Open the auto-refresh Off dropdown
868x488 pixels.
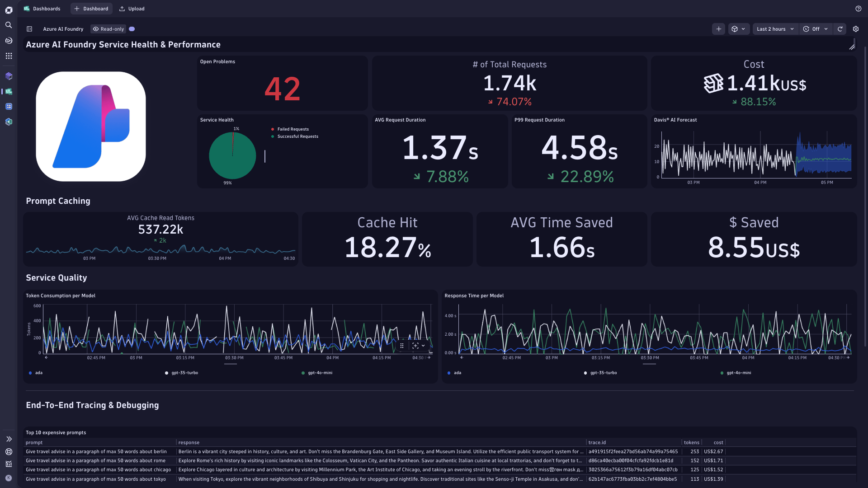(816, 29)
